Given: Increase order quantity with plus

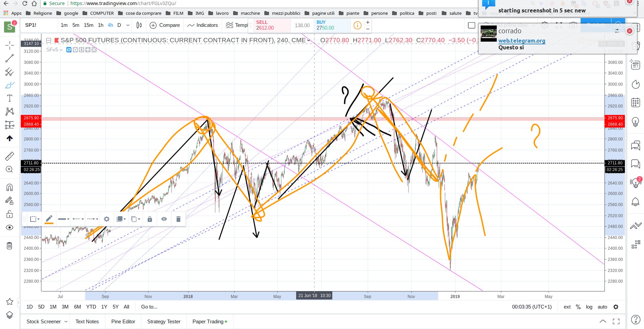Looking at the screenshot, I should tap(368, 22).
